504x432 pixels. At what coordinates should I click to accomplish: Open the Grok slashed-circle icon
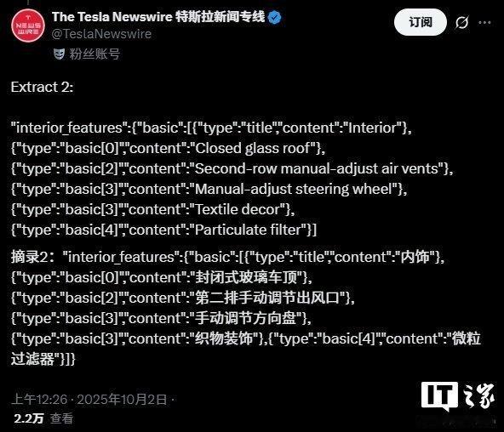click(462, 22)
